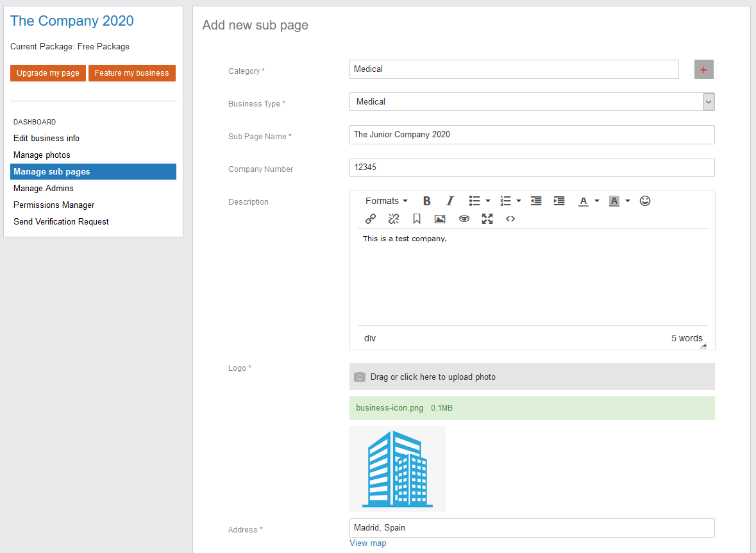Click the Sub Page Name input field
The image size is (756, 553).
click(532, 135)
